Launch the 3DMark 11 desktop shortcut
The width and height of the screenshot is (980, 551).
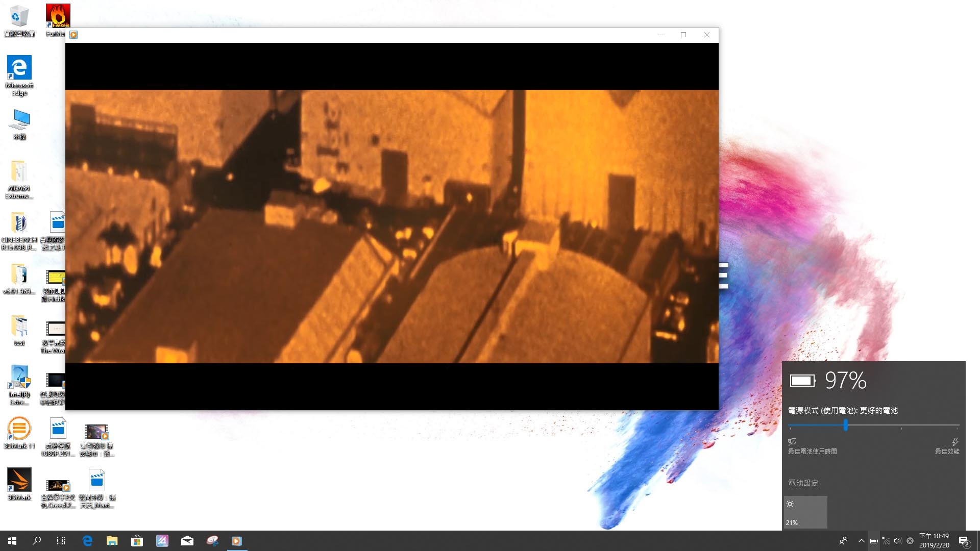19,433
